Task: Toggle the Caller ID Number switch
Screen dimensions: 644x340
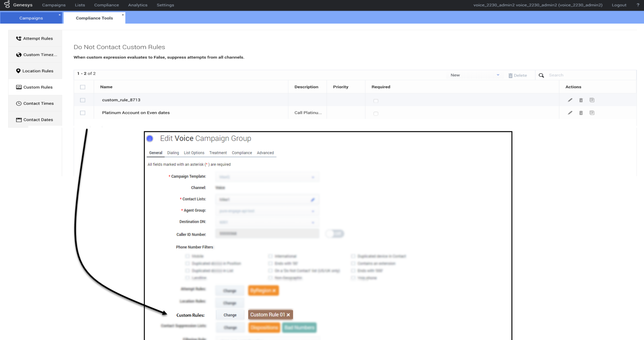Action: [x=335, y=234]
